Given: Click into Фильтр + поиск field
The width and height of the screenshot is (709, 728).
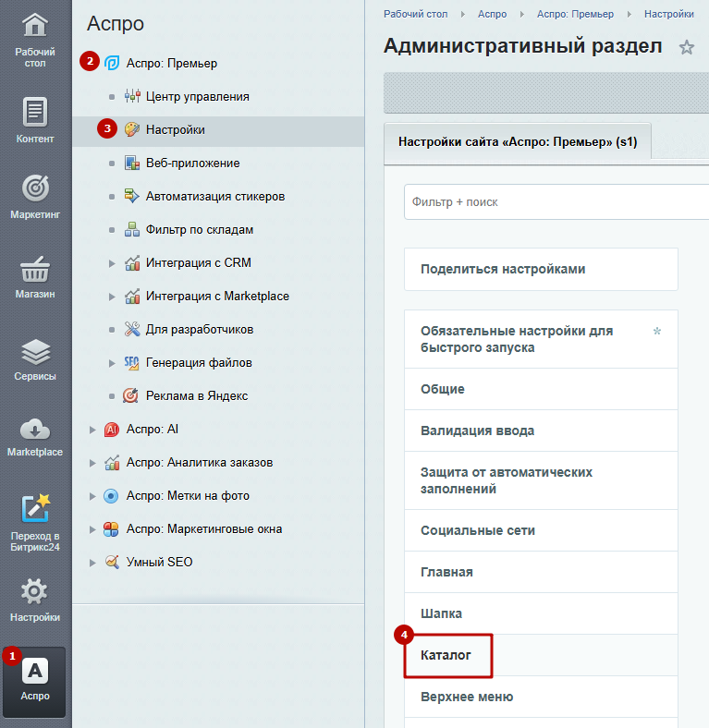Looking at the screenshot, I should (x=556, y=202).
